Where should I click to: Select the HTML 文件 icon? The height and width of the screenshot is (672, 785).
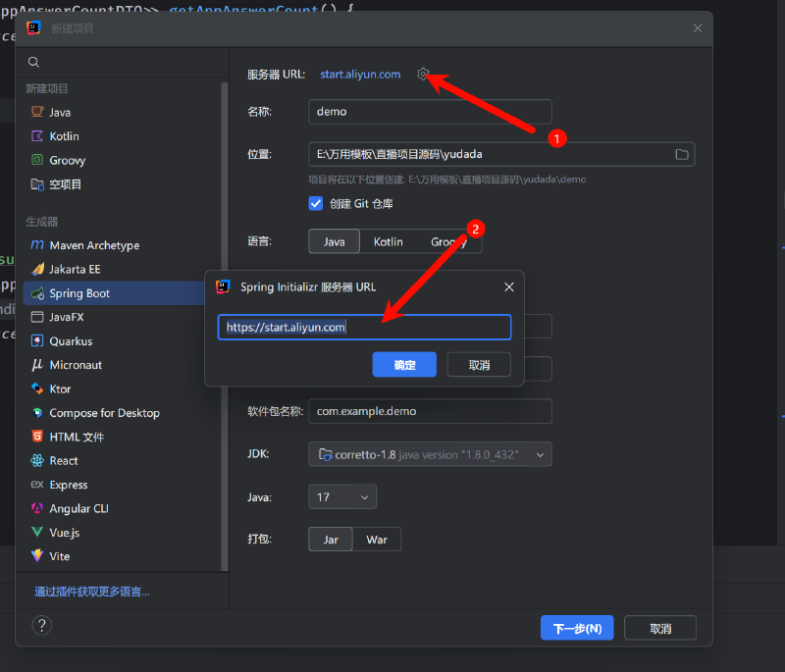click(37, 437)
